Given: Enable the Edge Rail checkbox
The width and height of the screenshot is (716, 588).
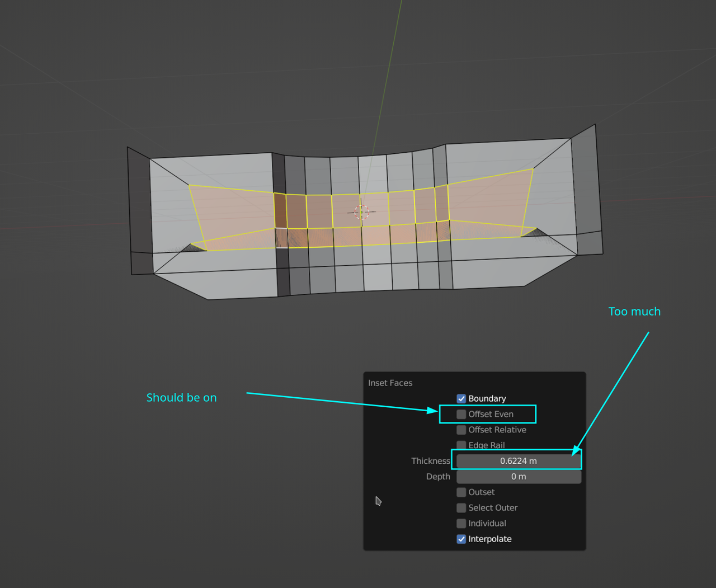Looking at the screenshot, I should pyautogui.click(x=461, y=445).
